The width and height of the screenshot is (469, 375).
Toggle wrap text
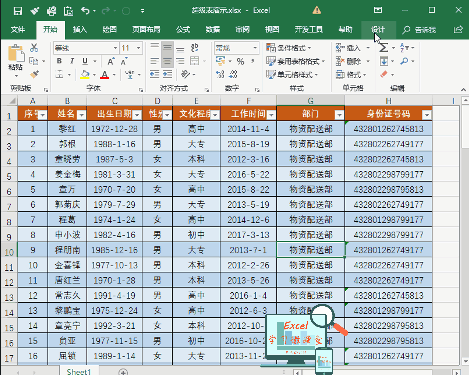195,48
